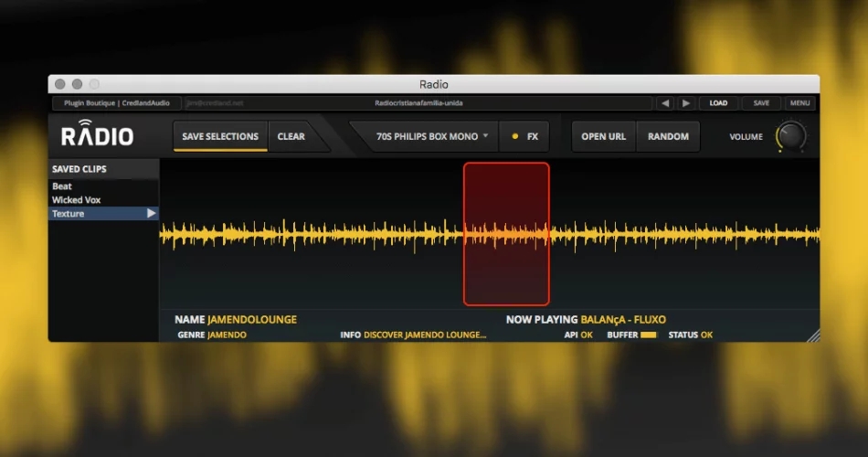
Task: Click the RANDOM station button
Action: [668, 136]
